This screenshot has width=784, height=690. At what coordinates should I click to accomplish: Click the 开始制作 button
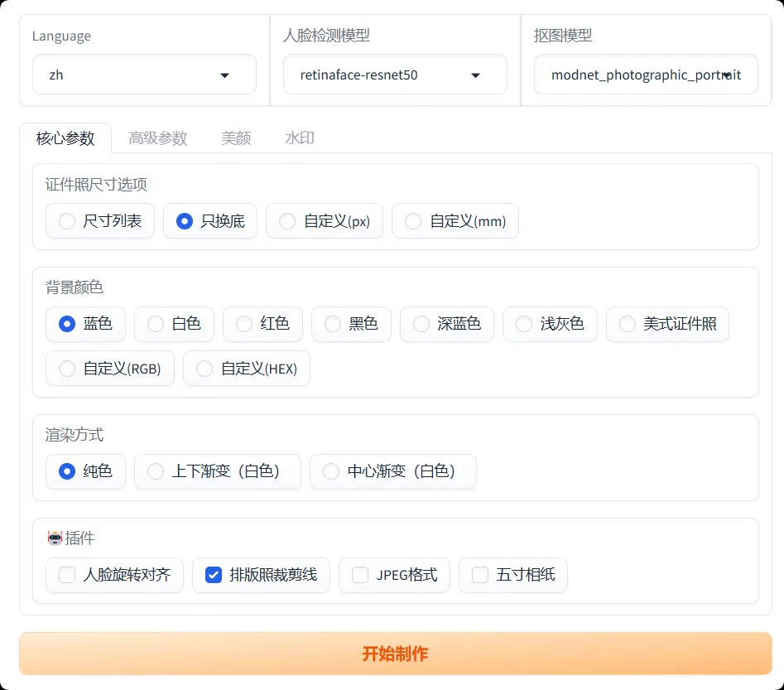(x=396, y=654)
